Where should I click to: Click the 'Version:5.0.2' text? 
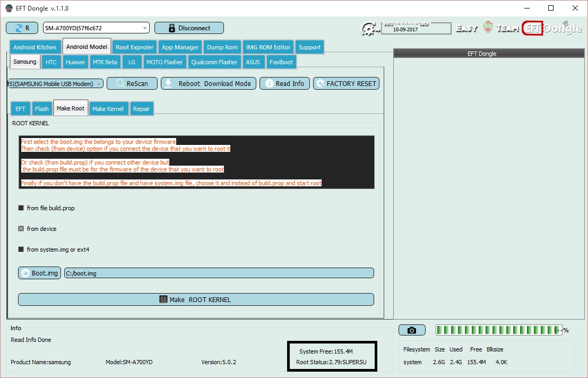[x=219, y=362]
